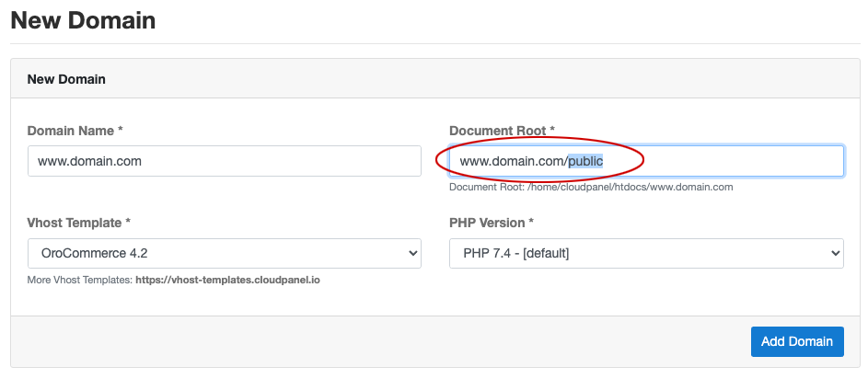The height and width of the screenshot is (379, 868).
Task: Click www.domain.com text inside Domain Name field
Action: point(89,162)
